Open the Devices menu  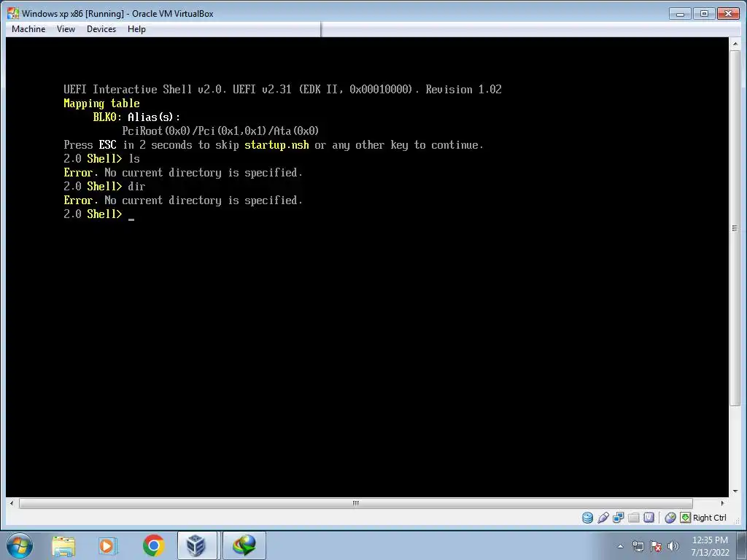(x=101, y=29)
